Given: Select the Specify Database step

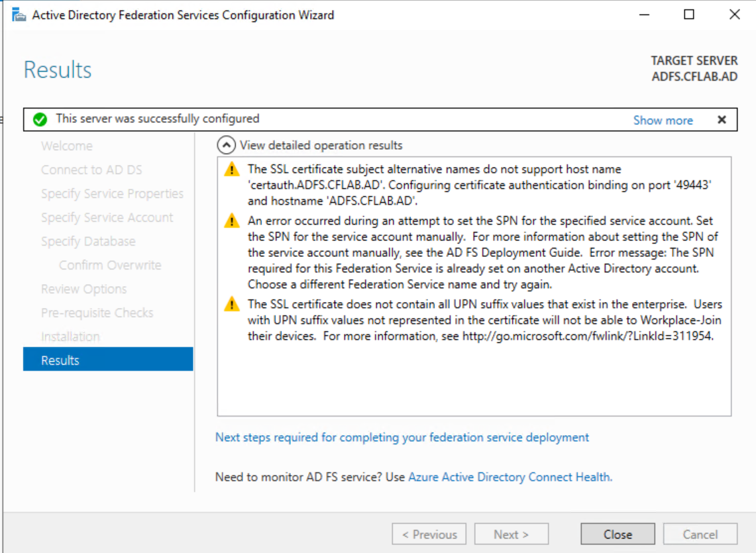Looking at the screenshot, I should click(x=88, y=241).
